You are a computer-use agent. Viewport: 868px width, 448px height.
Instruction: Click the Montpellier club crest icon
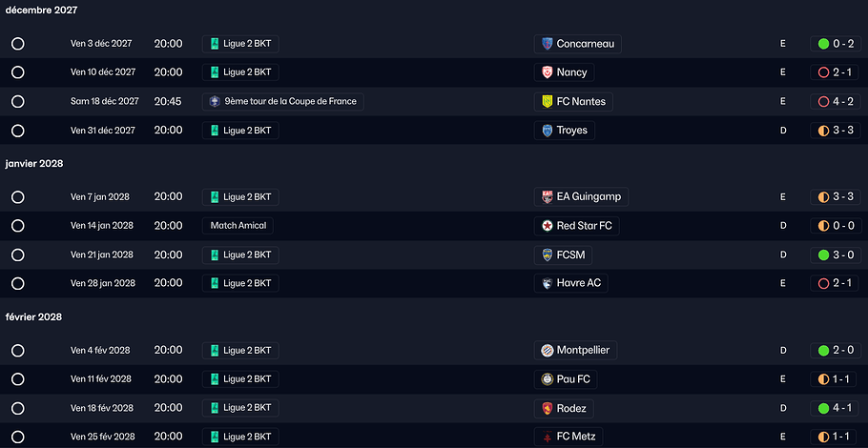pos(548,351)
